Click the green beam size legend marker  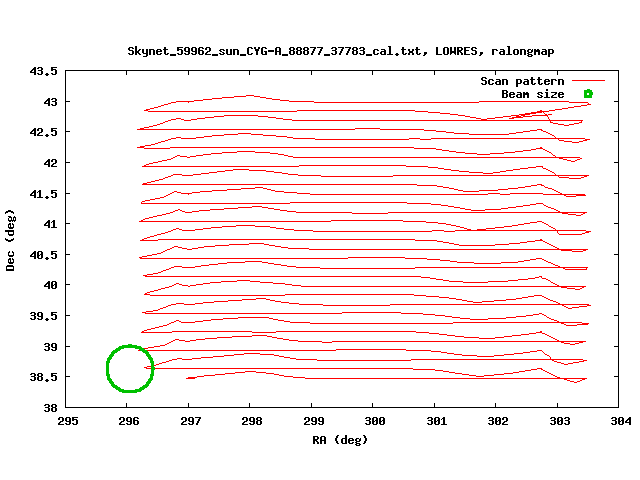[x=588, y=94]
